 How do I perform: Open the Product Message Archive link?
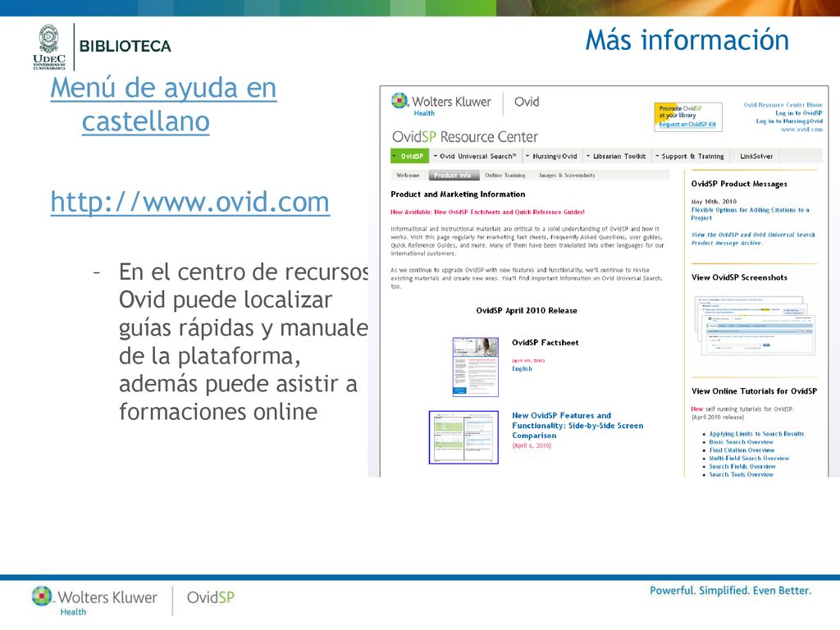[753, 239]
